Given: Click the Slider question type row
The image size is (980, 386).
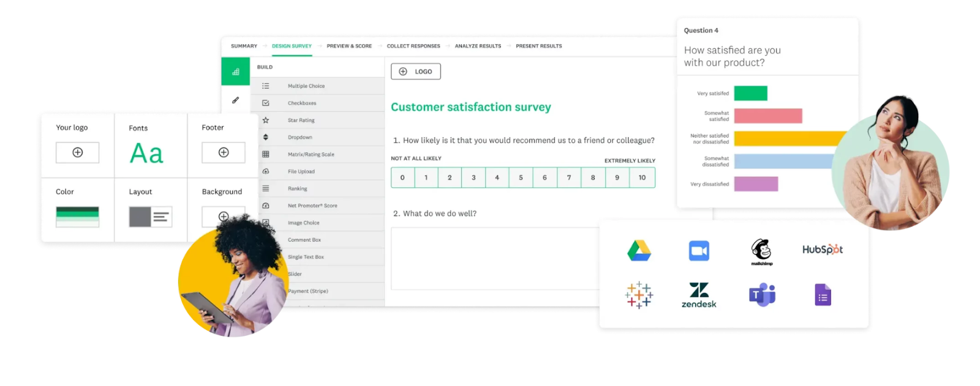Looking at the screenshot, I should (317, 274).
